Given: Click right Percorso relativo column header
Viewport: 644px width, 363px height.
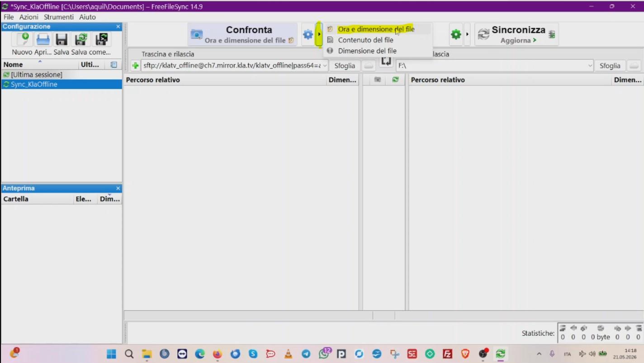Looking at the screenshot, I should 510,80.
